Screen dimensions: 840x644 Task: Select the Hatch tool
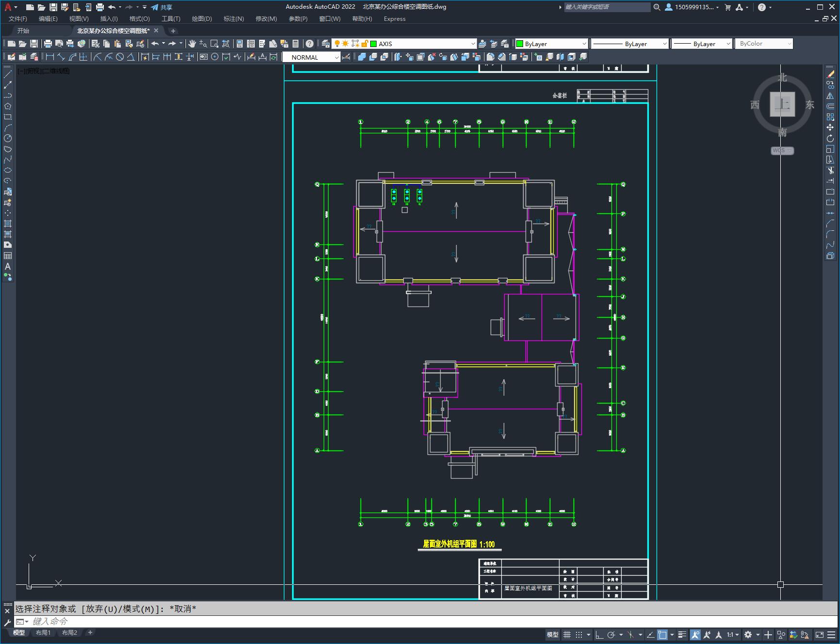tap(8, 224)
